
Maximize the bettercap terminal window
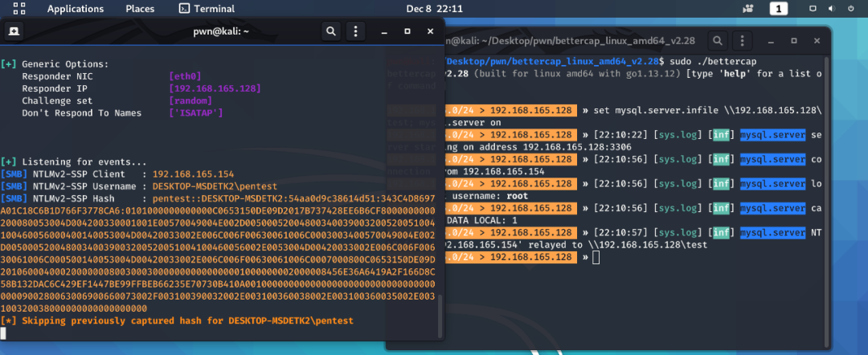coord(794,40)
